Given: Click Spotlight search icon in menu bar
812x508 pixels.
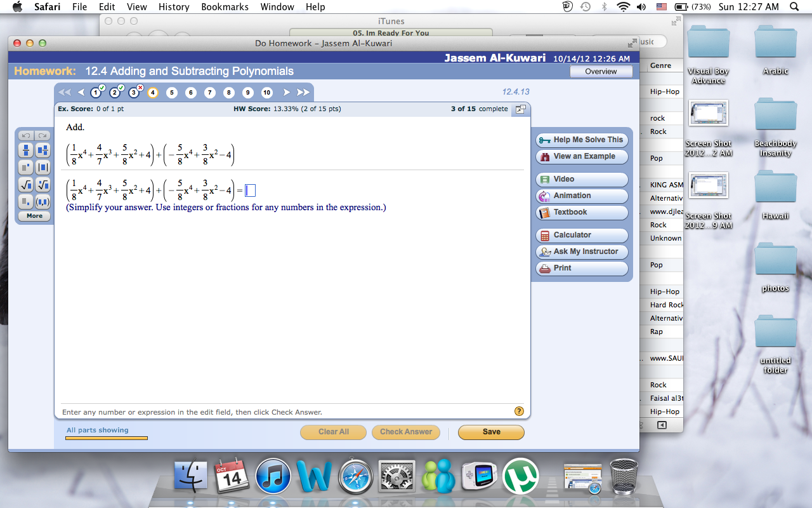Looking at the screenshot, I should pyautogui.click(x=794, y=7).
